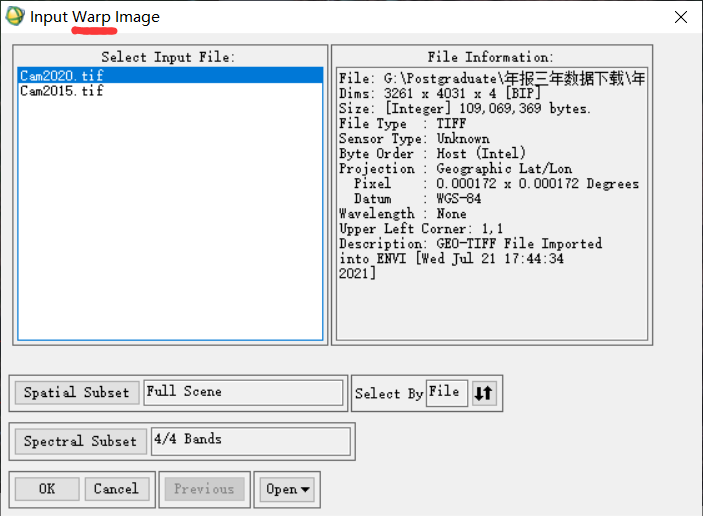The image size is (703, 516).
Task: Click the ENVI app icon in the title bar
Action: tap(15, 16)
